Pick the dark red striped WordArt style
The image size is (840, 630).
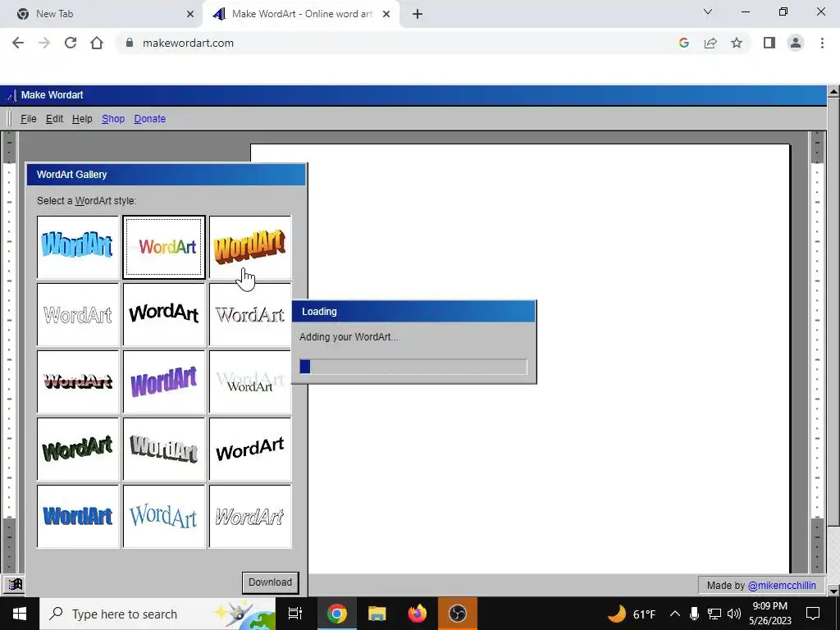coord(78,382)
